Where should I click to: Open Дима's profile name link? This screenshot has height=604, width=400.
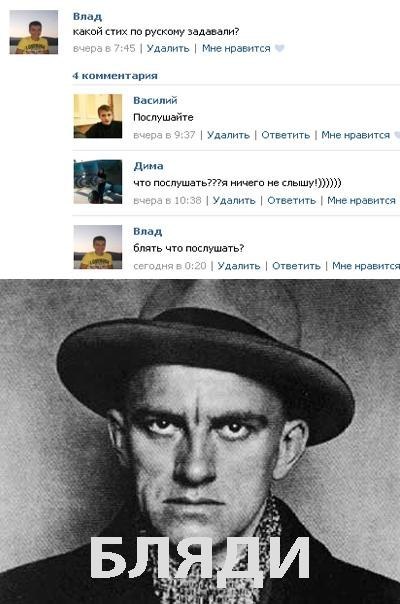point(148,166)
